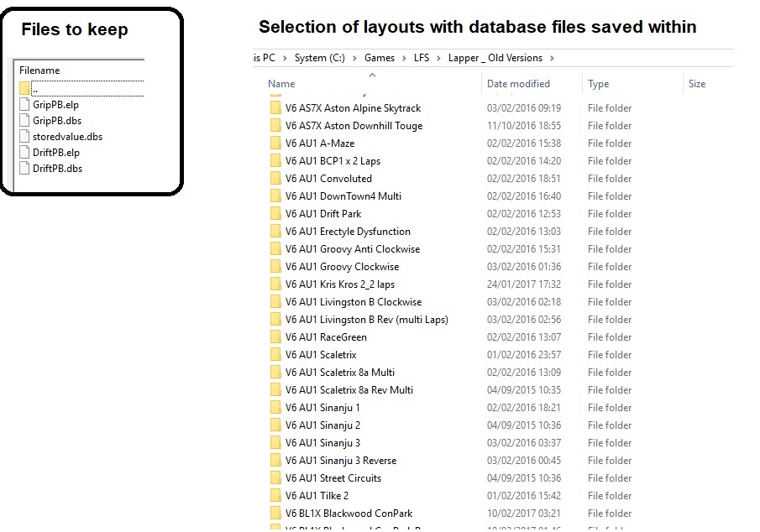This screenshot has width=760, height=532.
Task: Sort by the Date modified column header
Action: pos(518,84)
